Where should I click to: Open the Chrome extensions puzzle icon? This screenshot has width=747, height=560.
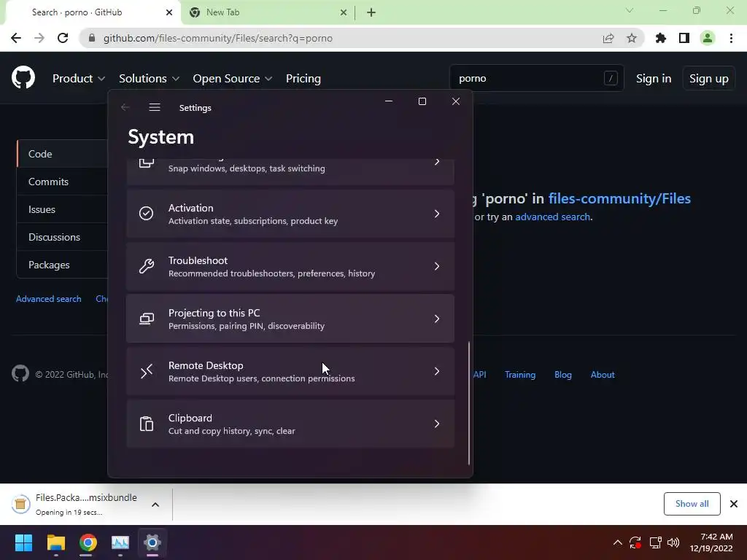click(x=661, y=38)
